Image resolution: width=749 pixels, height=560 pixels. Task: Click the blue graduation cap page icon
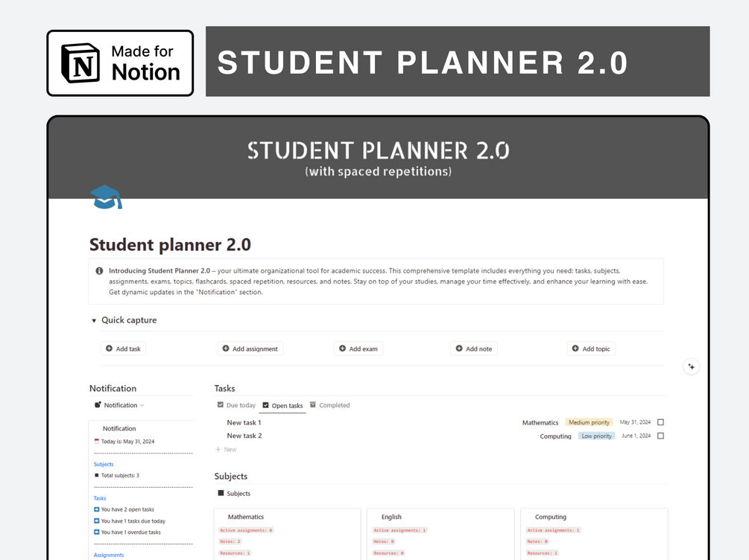pyautogui.click(x=106, y=197)
